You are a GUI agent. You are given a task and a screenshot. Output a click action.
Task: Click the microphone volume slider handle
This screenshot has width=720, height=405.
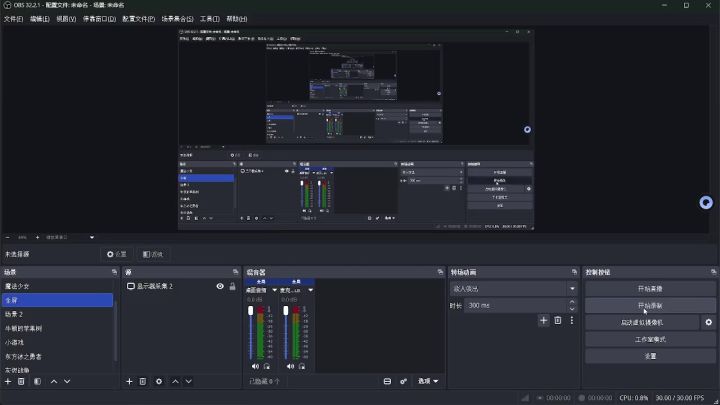tap(286, 311)
